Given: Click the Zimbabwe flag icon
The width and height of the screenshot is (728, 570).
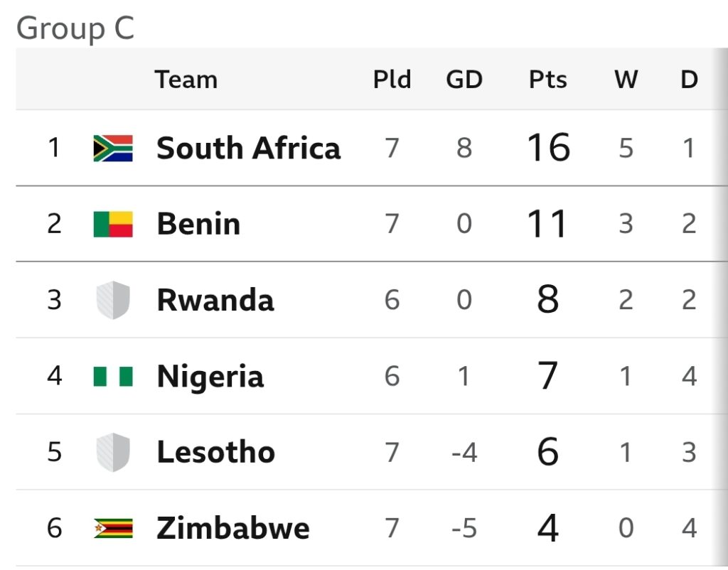Looking at the screenshot, I should tap(113, 528).
